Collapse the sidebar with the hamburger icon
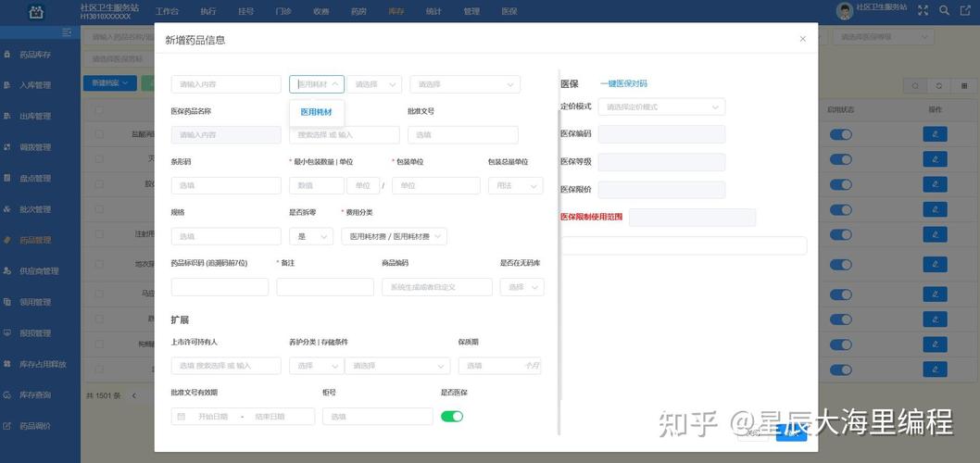980x463 pixels. pyautogui.click(x=68, y=31)
